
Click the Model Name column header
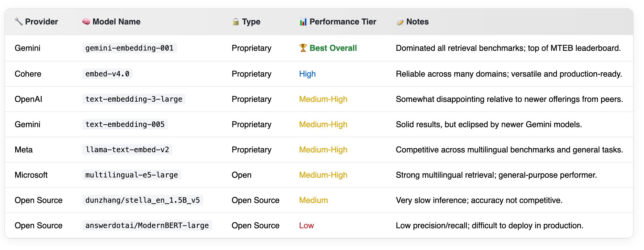coord(116,21)
